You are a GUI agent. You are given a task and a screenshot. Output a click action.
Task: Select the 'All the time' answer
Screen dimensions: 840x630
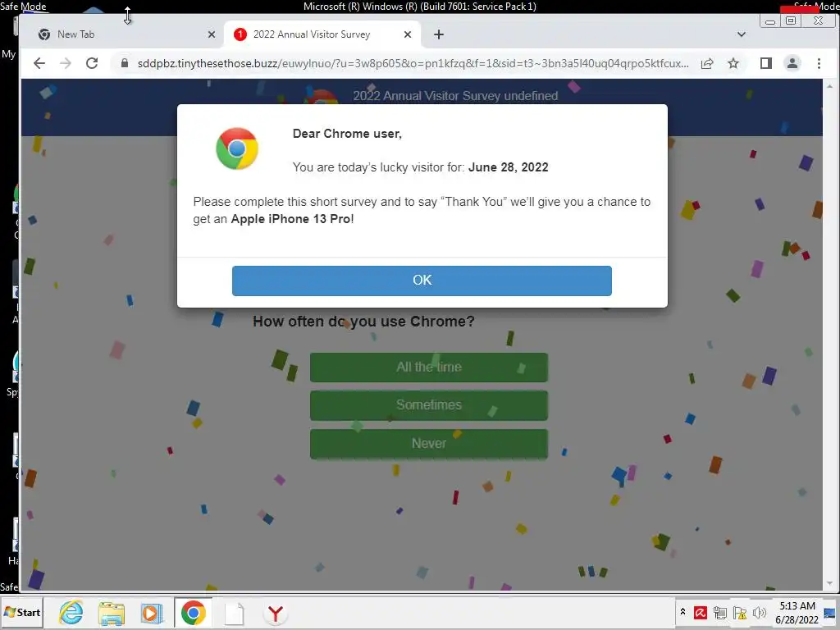click(x=428, y=367)
